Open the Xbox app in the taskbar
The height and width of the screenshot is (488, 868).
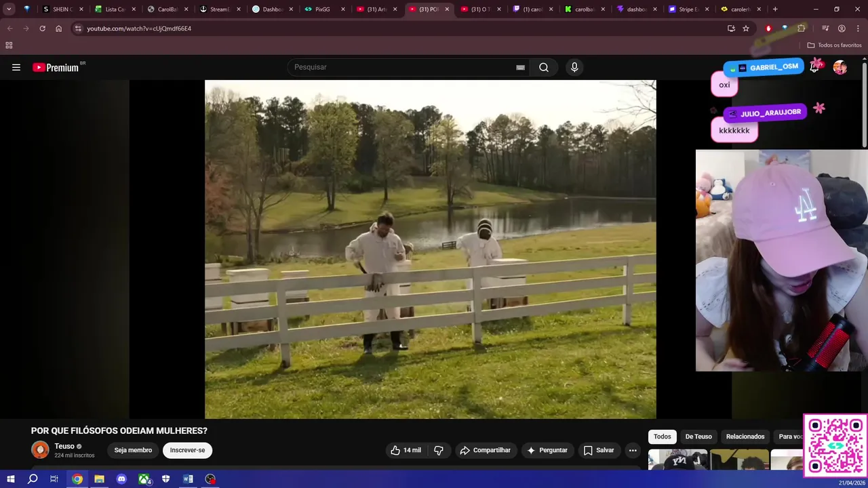tap(144, 479)
